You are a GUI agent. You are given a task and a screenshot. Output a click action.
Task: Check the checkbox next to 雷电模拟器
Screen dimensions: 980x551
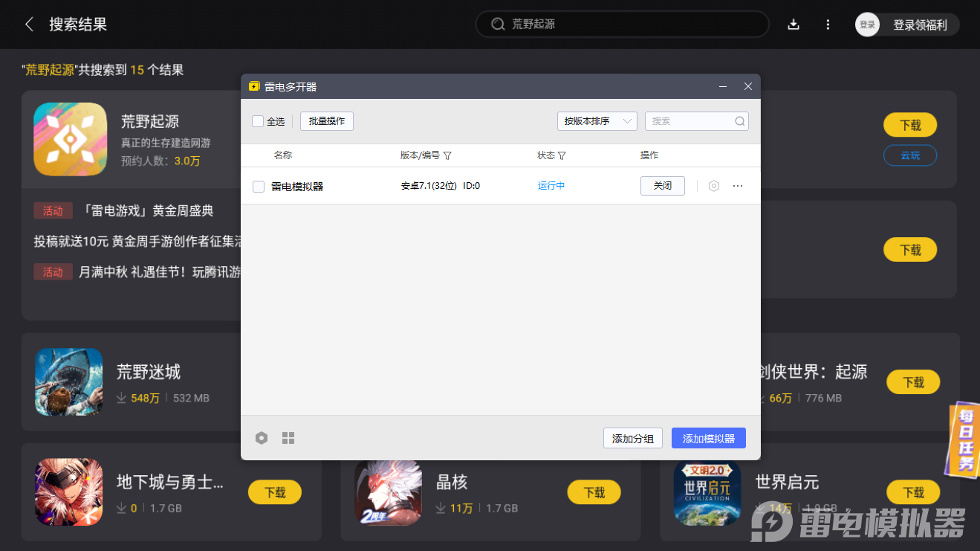point(258,186)
